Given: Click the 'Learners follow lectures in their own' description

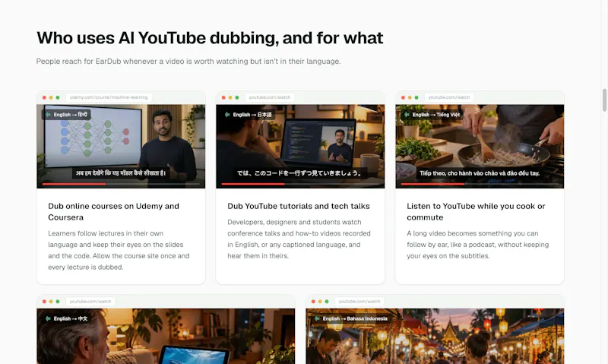Looking at the screenshot, I should tap(119, 250).
